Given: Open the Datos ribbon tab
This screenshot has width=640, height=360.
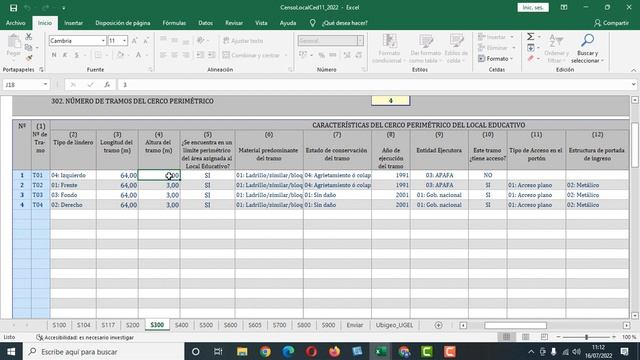Looking at the screenshot, I should (x=205, y=23).
